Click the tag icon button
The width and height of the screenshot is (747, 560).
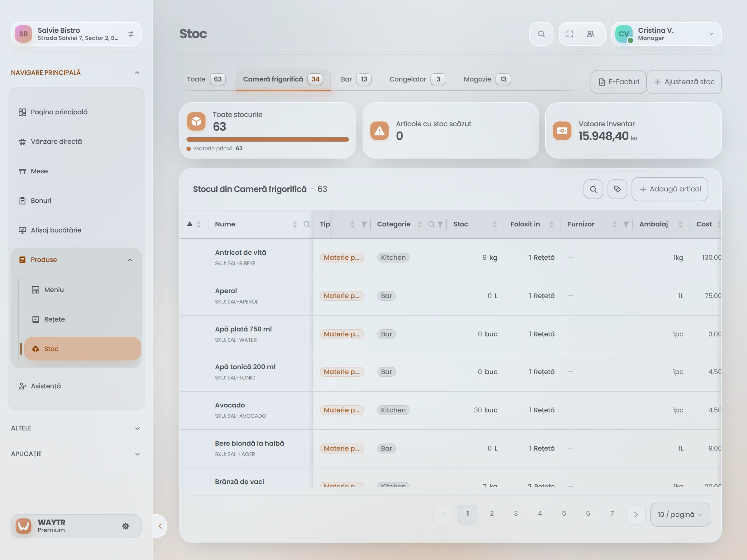pos(617,189)
